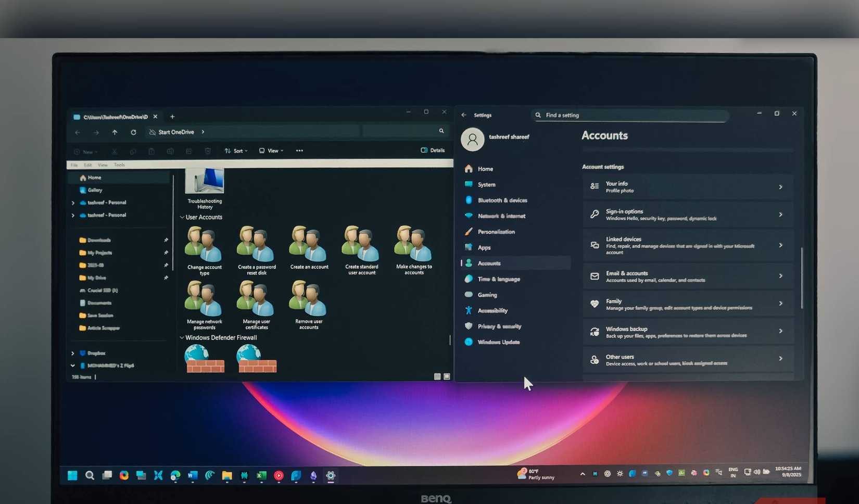Launch Firefox from the taskbar
The height and width of the screenshot is (504, 859).
click(x=123, y=475)
